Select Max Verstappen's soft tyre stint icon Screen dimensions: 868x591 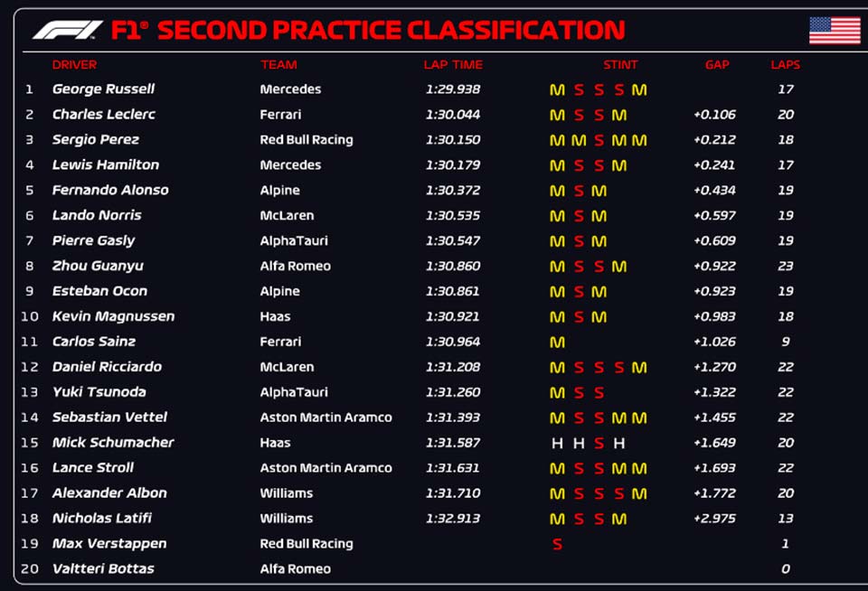557,544
